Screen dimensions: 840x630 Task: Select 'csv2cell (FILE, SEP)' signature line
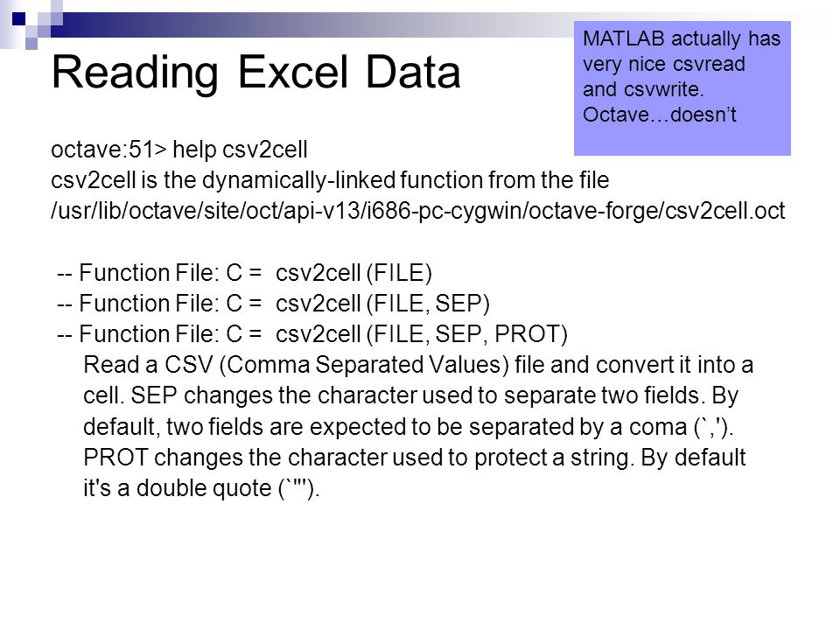(x=273, y=304)
